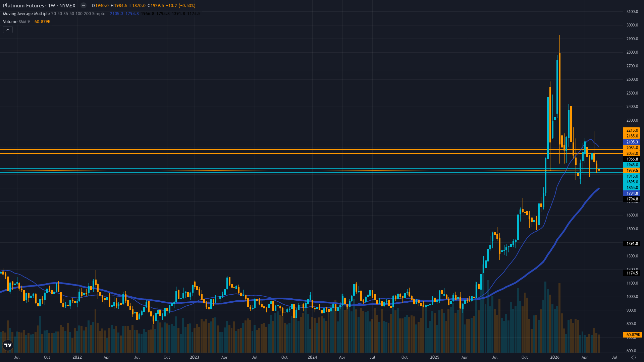Viewport: 644px width, 362px height.
Task: Click the orange 1929.5 current price label
Action: click(x=632, y=171)
